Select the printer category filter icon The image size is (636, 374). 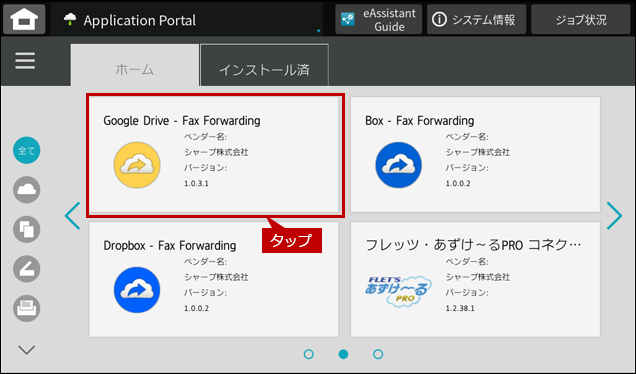27,308
